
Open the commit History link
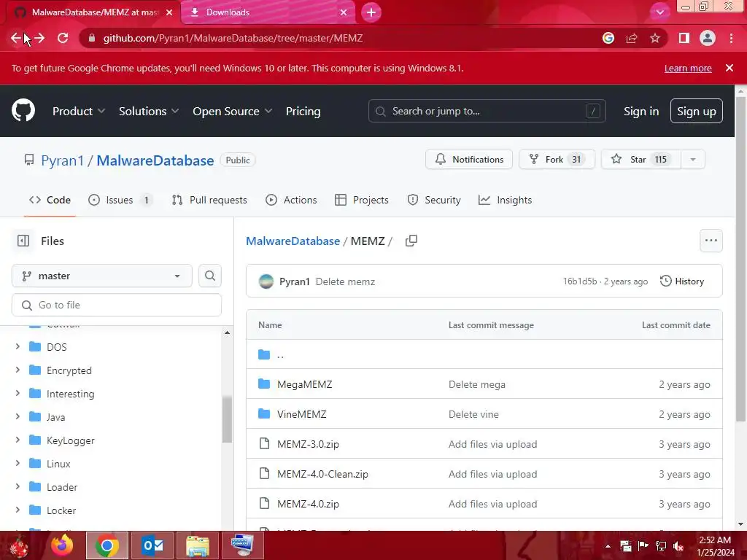click(682, 281)
